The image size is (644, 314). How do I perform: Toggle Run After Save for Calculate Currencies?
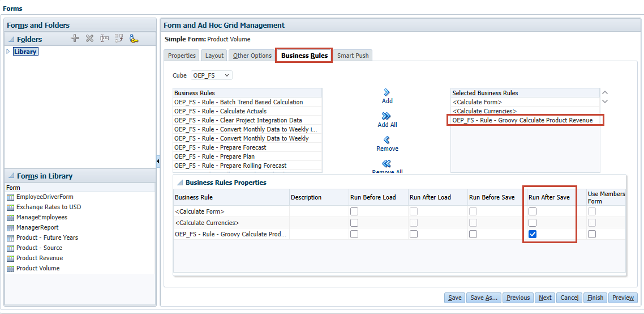click(533, 223)
